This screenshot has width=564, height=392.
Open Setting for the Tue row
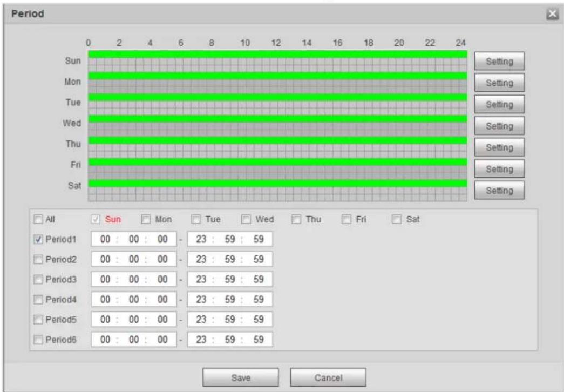(x=499, y=104)
